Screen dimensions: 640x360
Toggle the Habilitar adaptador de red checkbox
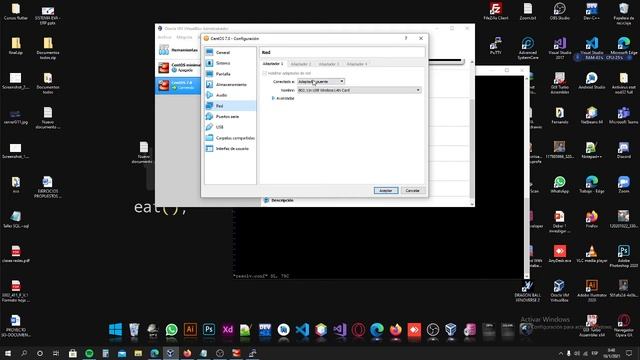point(264,73)
